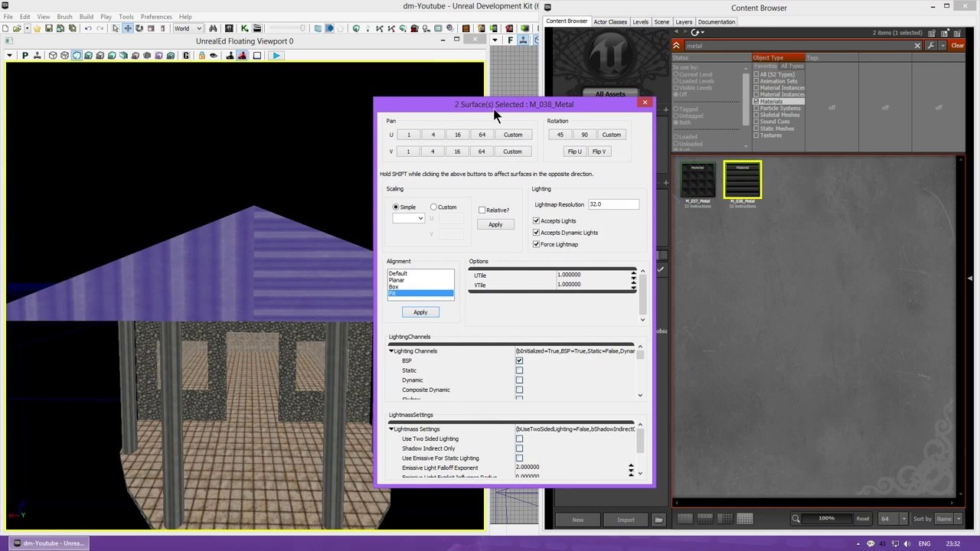Refresh the Content Browser view
980x551 pixels.
694,32
